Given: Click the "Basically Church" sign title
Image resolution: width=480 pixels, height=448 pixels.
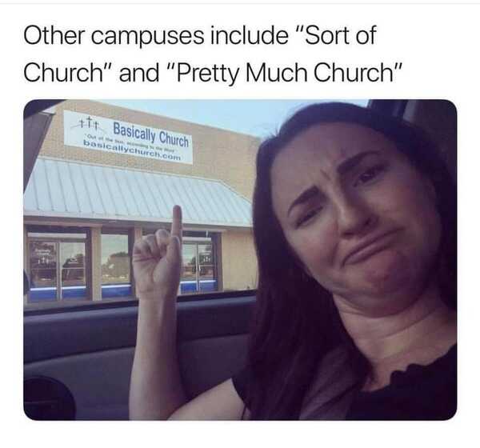Looking at the screenshot, I should click(151, 134).
